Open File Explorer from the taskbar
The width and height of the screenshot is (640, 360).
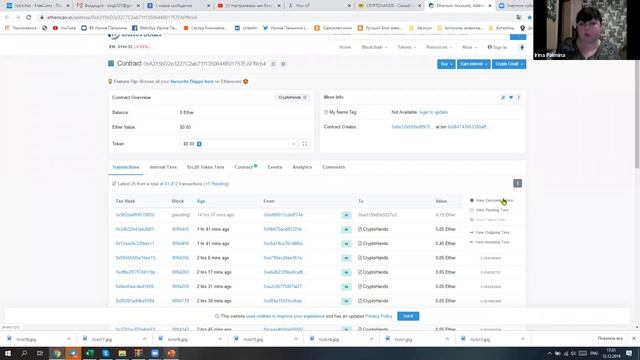pyautogui.click(x=122, y=353)
